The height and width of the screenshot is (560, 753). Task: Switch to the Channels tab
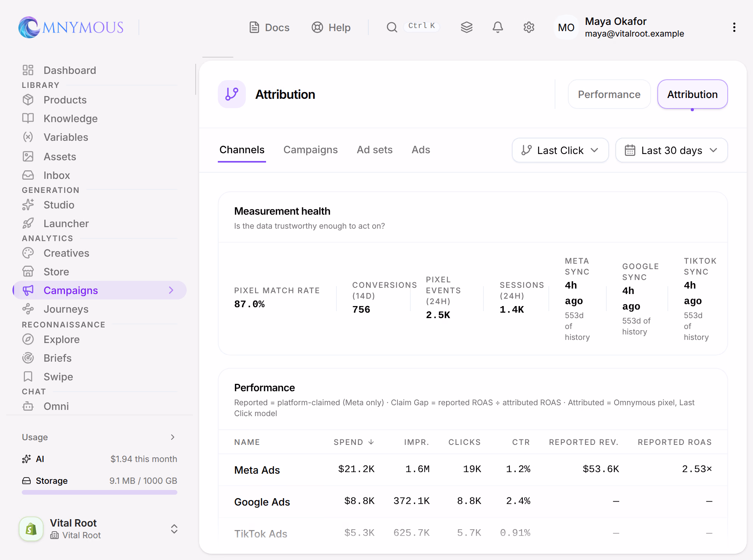point(242,150)
